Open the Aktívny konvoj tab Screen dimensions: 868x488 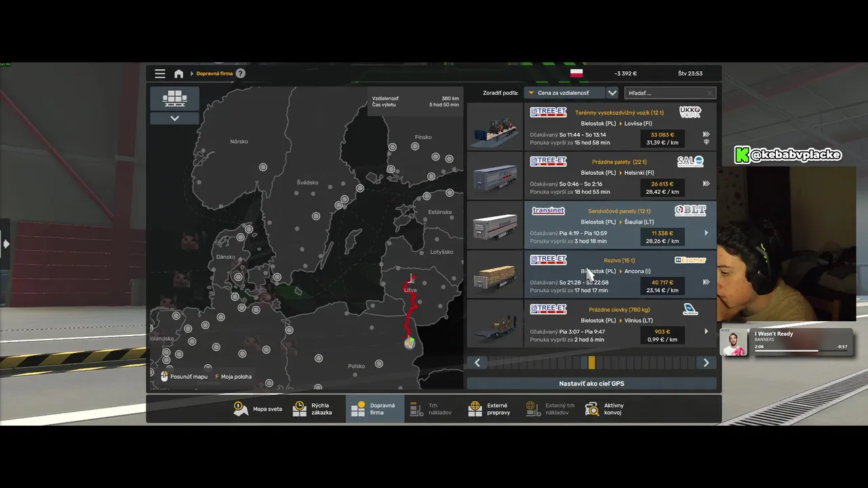605,409
